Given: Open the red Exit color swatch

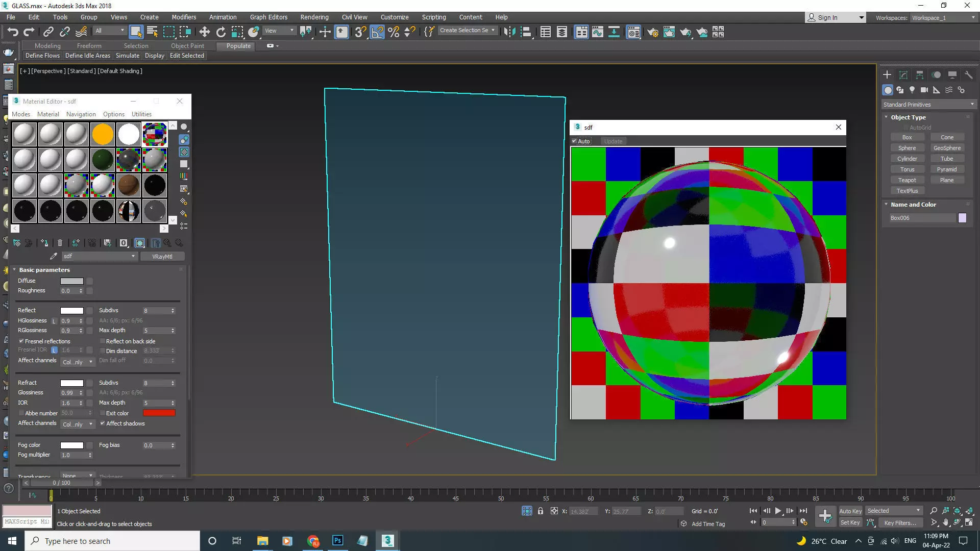Looking at the screenshot, I should pos(159,413).
